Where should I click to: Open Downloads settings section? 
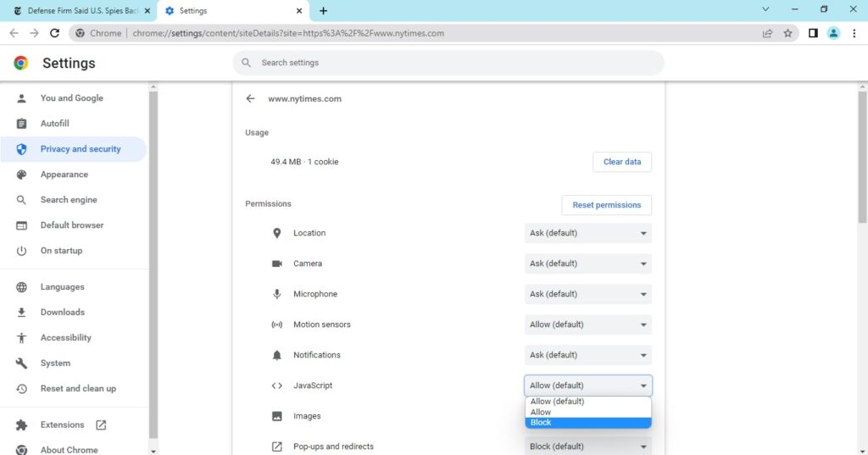63,312
